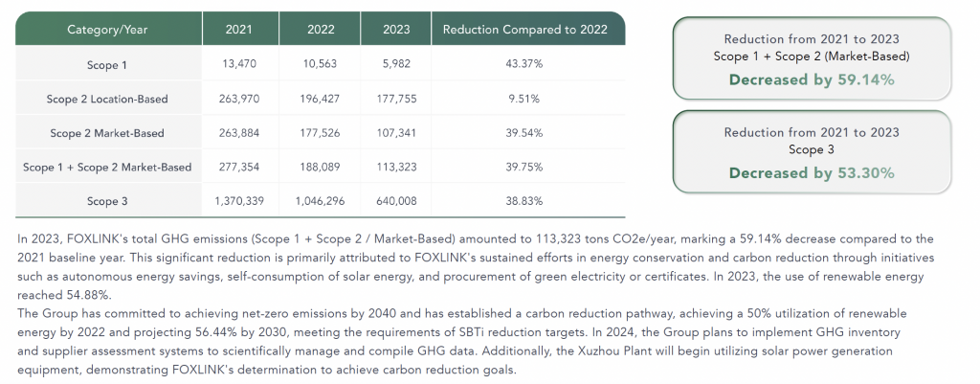This screenshot has height=384, width=980.
Task: Click the Scope 1 2022 value 10,563
Action: coord(321,64)
